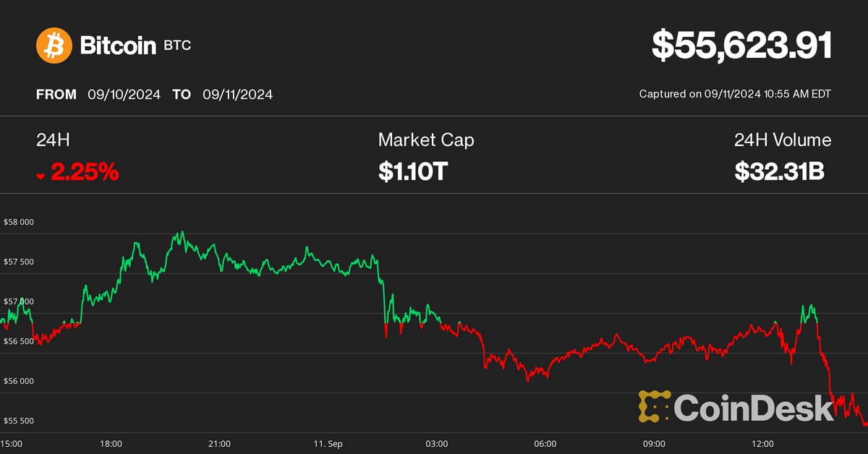This screenshot has width=868, height=454.
Task: Click the gold CoinDesk logo symbol
Action: coord(653,407)
